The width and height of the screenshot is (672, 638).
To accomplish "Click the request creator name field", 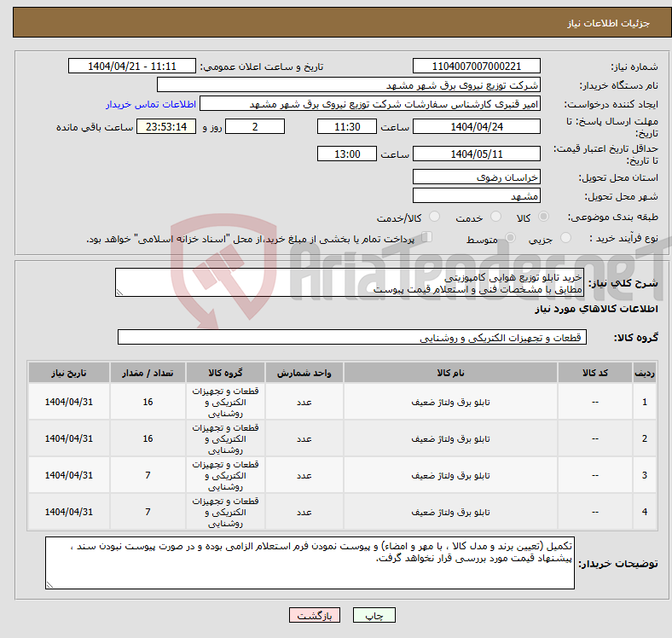I will click(370, 104).
